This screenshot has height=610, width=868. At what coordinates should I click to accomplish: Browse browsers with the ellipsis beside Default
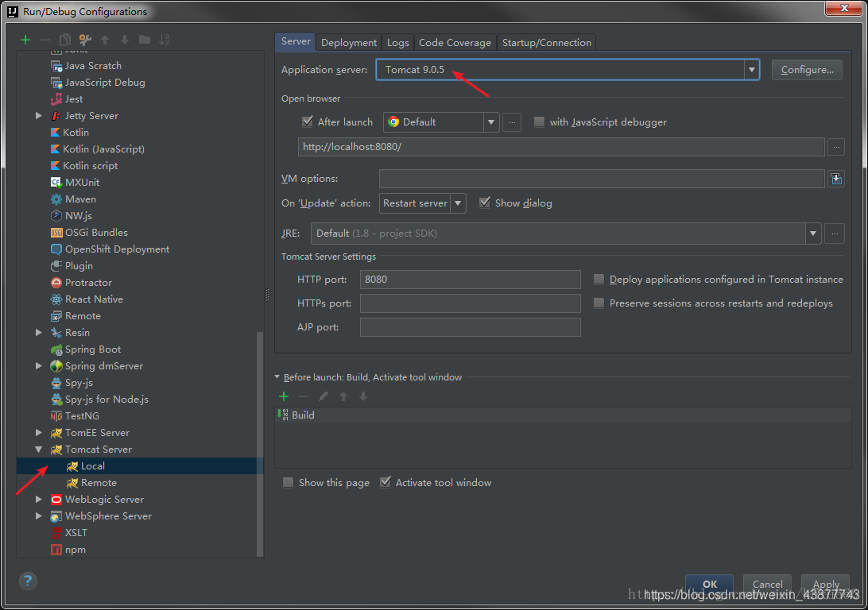512,122
